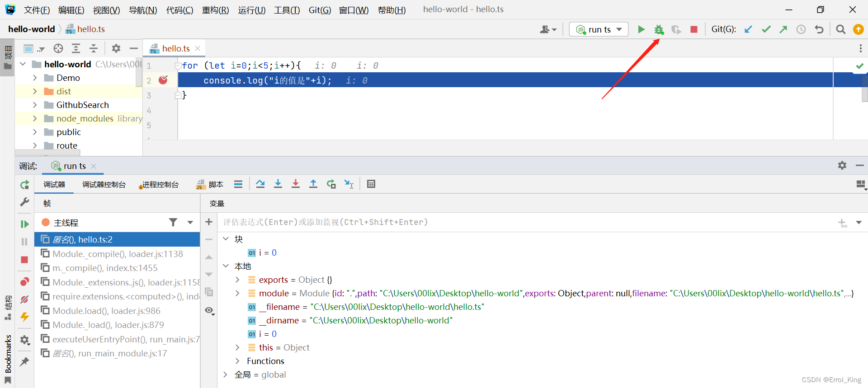Open editor tab options menu

tap(860, 48)
